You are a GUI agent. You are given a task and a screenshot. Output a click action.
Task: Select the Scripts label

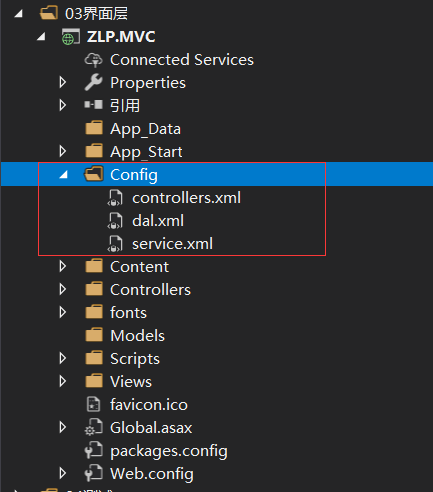tap(135, 359)
